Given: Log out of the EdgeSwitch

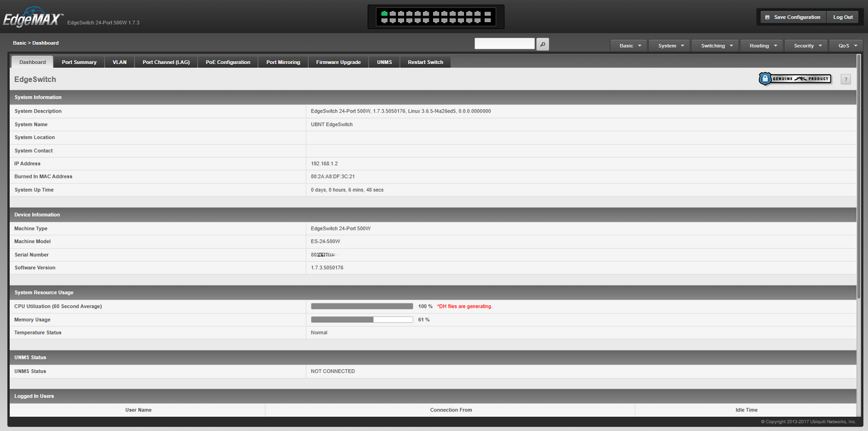Looking at the screenshot, I should pyautogui.click(x=843, y=17).
